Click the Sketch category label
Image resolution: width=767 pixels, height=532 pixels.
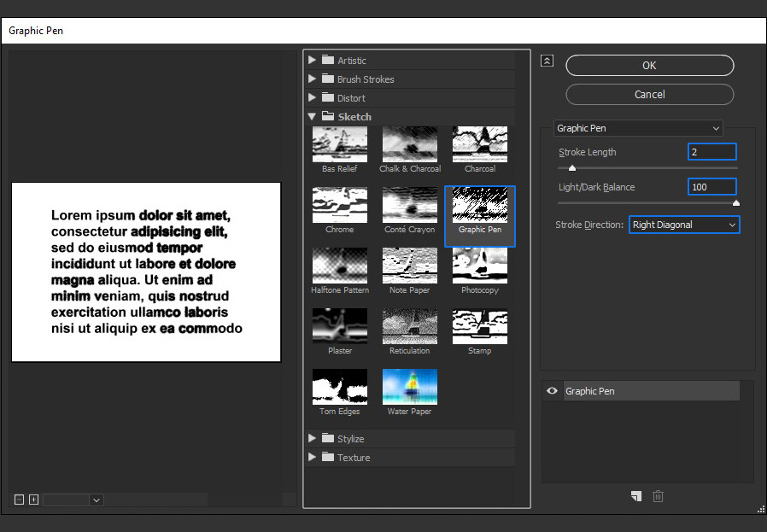[x=354, y=117]
